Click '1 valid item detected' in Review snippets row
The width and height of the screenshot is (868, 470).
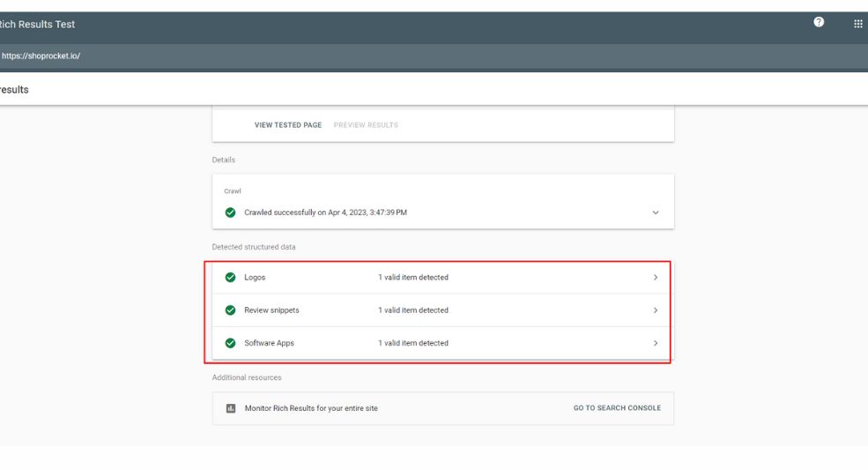[413, 310]
